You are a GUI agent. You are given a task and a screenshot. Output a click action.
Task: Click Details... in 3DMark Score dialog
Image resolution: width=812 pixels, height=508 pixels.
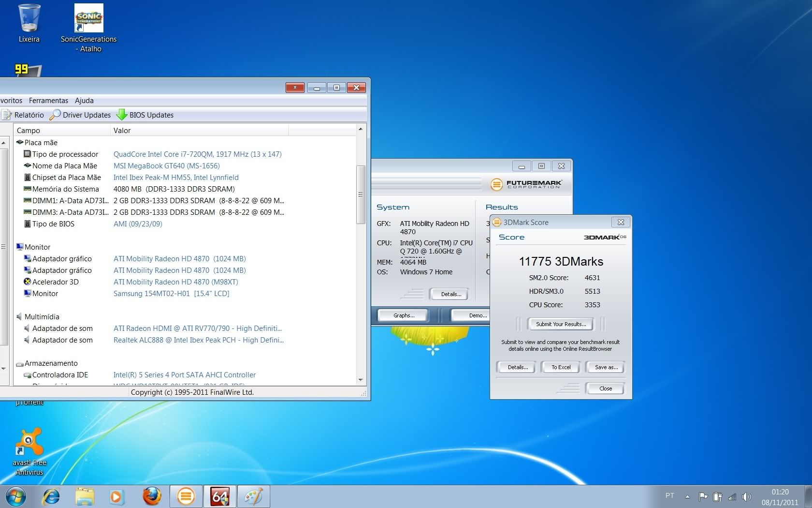[x=516, y=367]
